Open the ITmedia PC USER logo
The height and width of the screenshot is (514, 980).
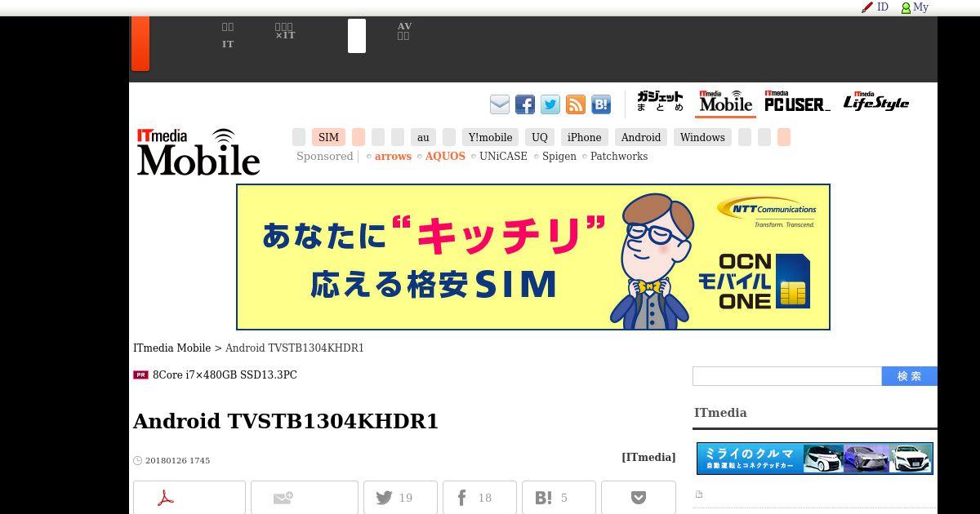coord(797,103)
